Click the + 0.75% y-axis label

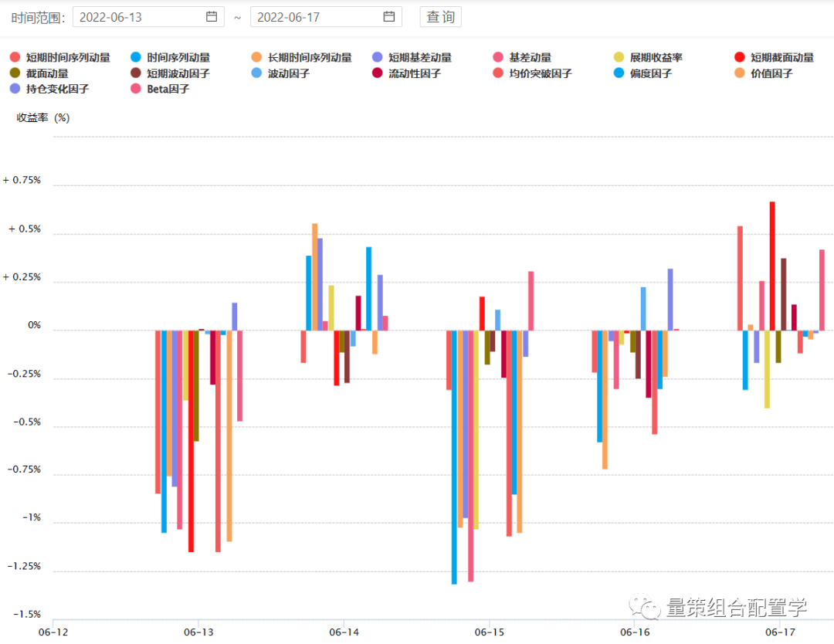pyautogui.click(x=22, y=180)
